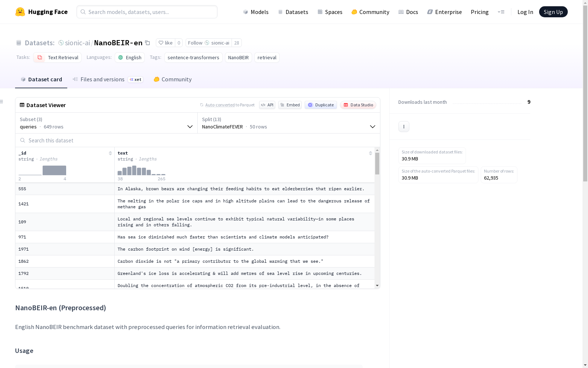The height and width of the screenshot is (368, 588).
Task: Switch to the dataset Community tab
Action: pyautogui.click(x=173, y=79)
